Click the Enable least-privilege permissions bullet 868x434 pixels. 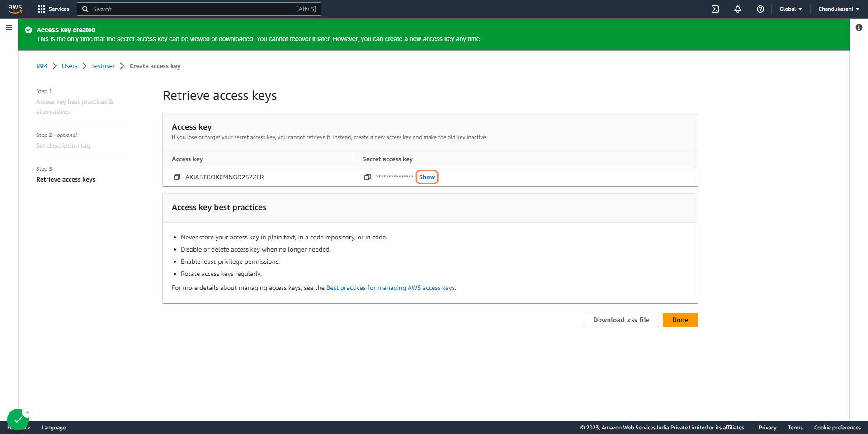coord(230,261)
